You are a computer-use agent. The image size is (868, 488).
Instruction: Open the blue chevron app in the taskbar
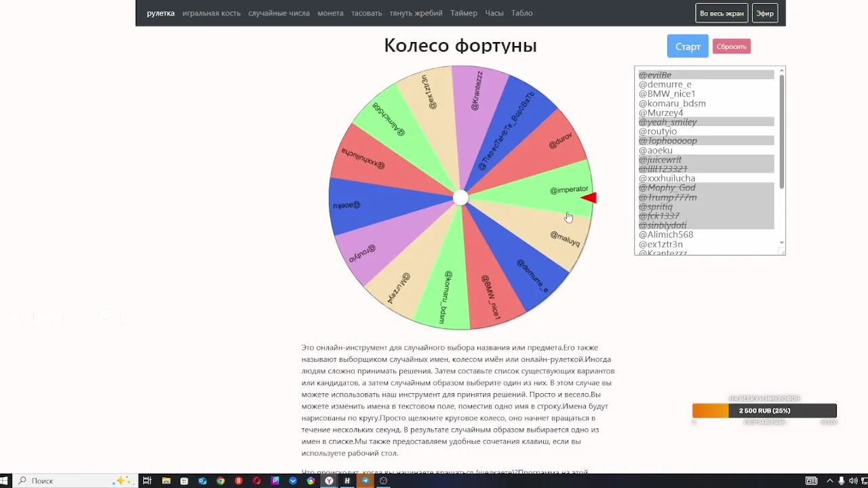pyautogui.click(x=293, y=481)
